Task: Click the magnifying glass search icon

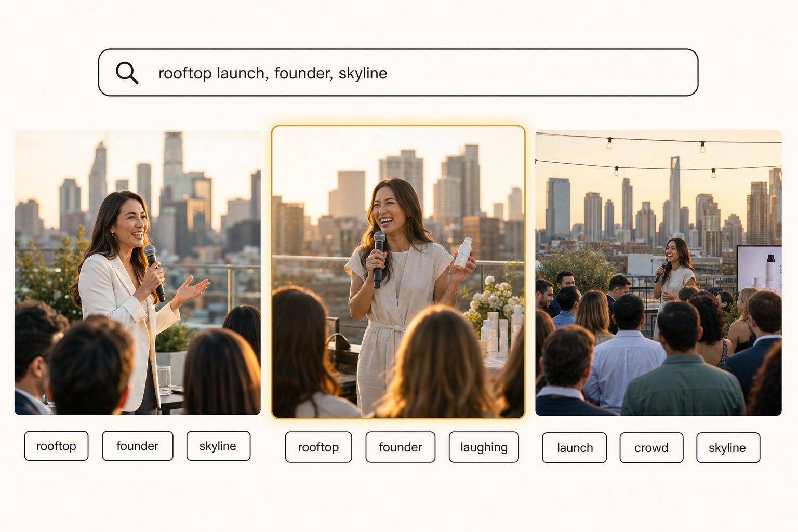Action: coord(127,73)
